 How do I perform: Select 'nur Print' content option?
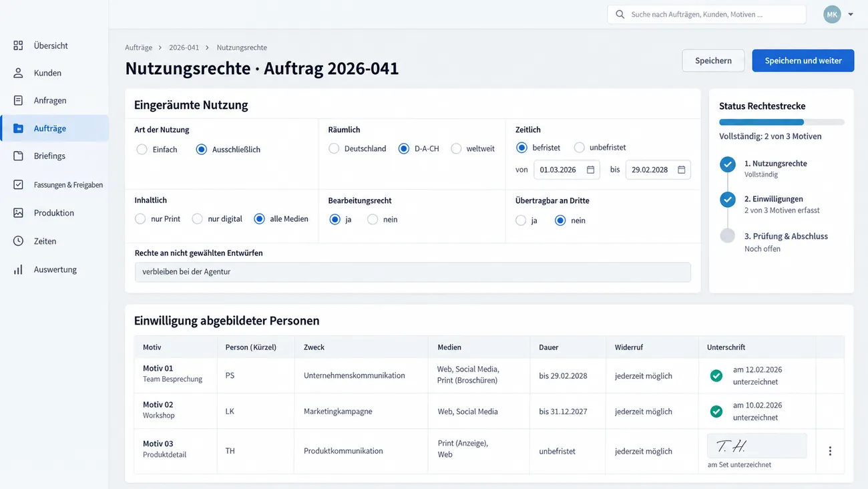pos(140,219)
